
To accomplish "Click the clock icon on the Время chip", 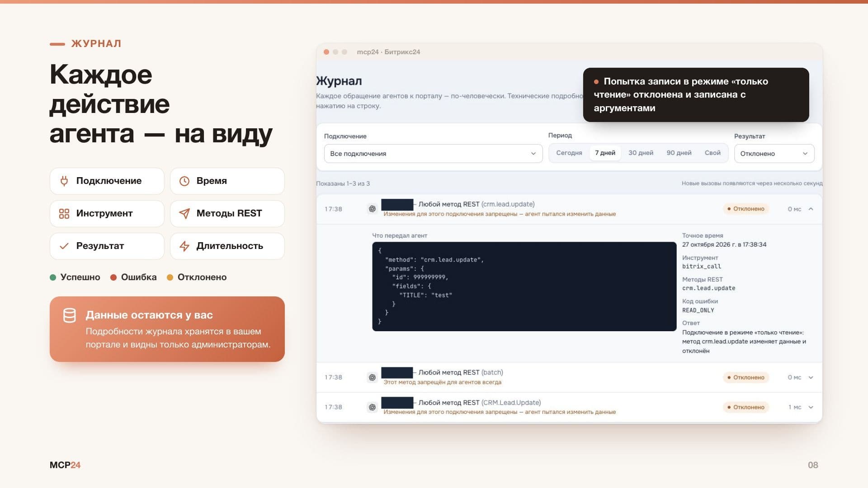I will 184,181.
